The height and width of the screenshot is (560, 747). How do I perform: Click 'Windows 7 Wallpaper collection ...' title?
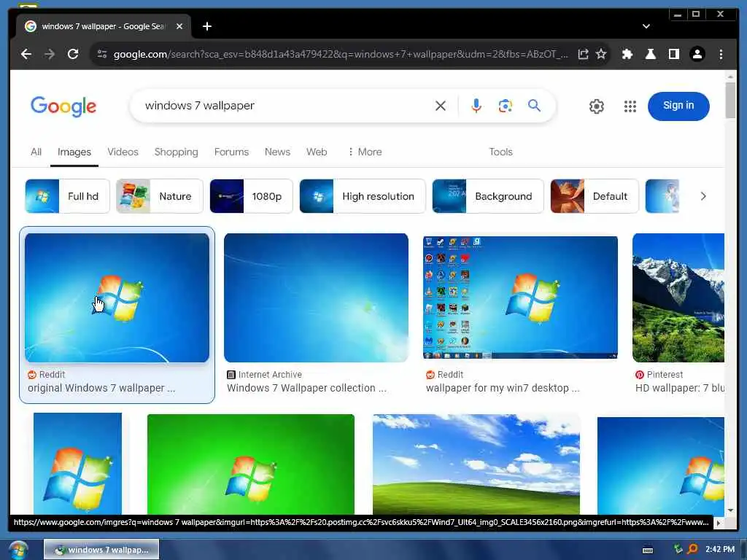pyautogui.click(x=307, y=388)
